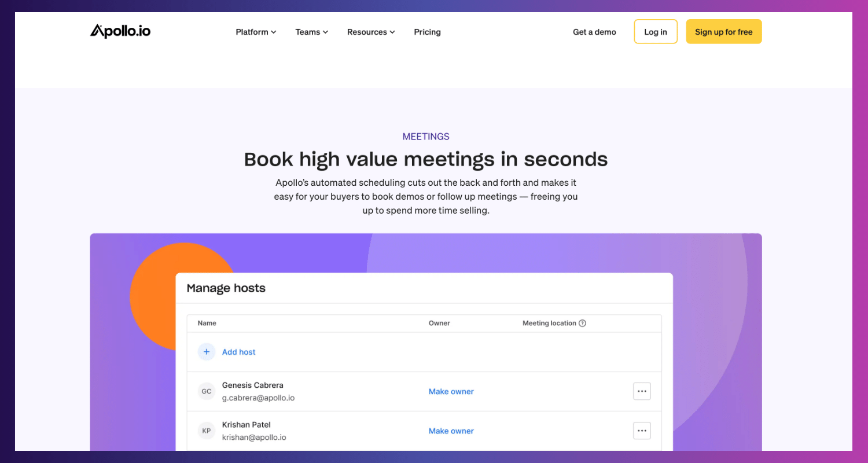868x463 pixels.
Task: Click the plus icon beside Add host
Action: click(207, 352)
